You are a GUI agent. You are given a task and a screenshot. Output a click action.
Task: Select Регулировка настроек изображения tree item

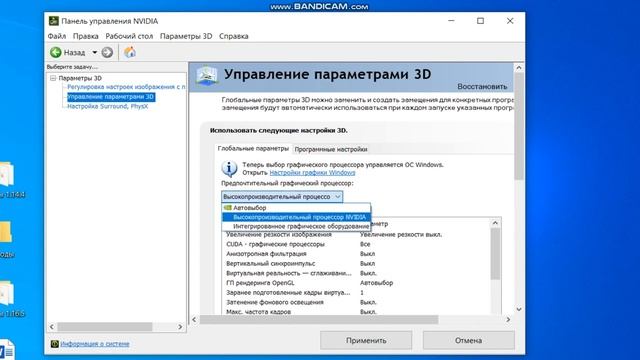coord(126,87)
